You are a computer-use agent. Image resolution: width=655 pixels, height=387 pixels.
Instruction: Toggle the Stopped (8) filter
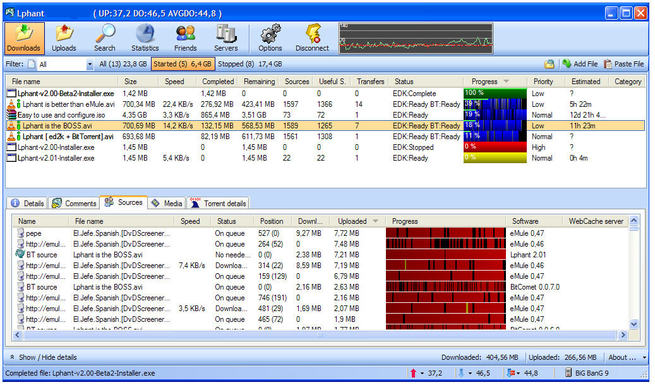[x=250, y=64]
